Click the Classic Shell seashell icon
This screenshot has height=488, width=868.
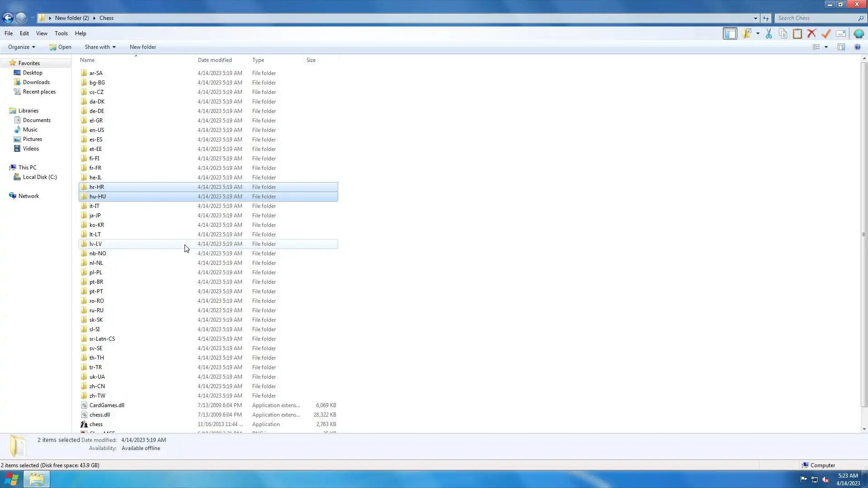(859, 33)
